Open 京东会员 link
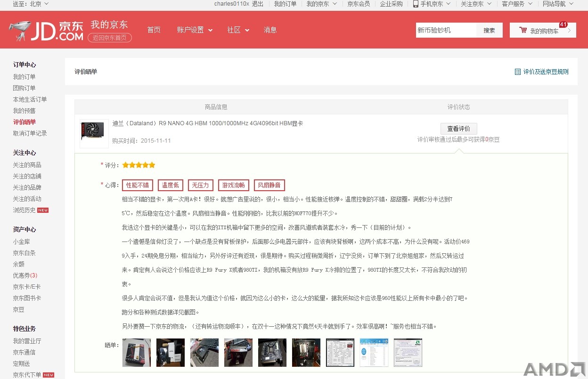The width and height of the screenshot is (588, 379). pos(359,4)
